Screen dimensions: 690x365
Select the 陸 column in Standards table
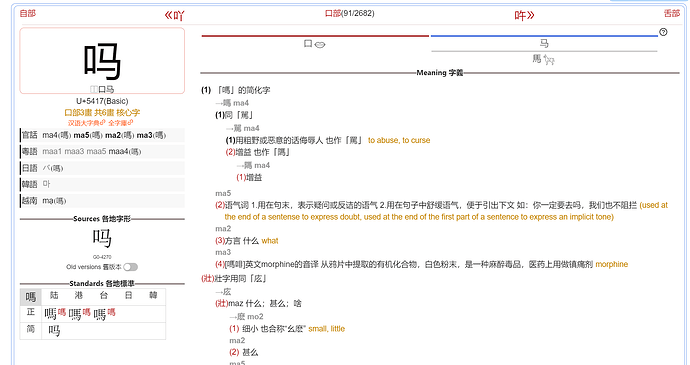coord(54,295)
